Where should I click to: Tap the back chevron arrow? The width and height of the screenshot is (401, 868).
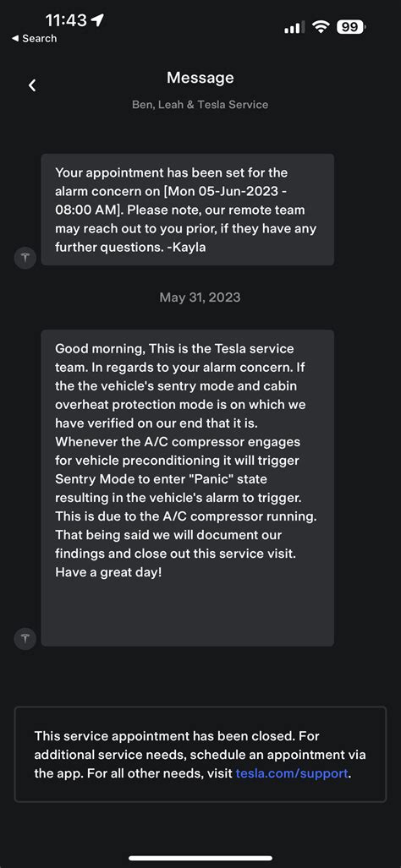[x=32, y=85]
